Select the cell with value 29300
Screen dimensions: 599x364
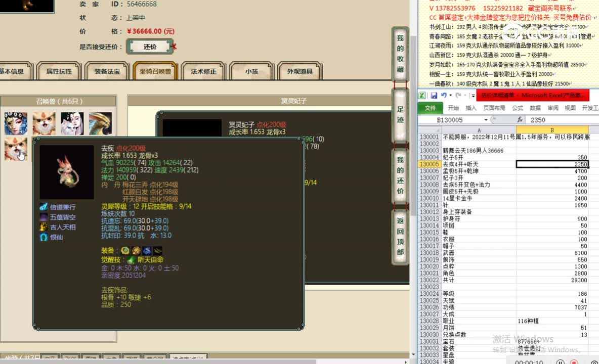pos(552,280)
